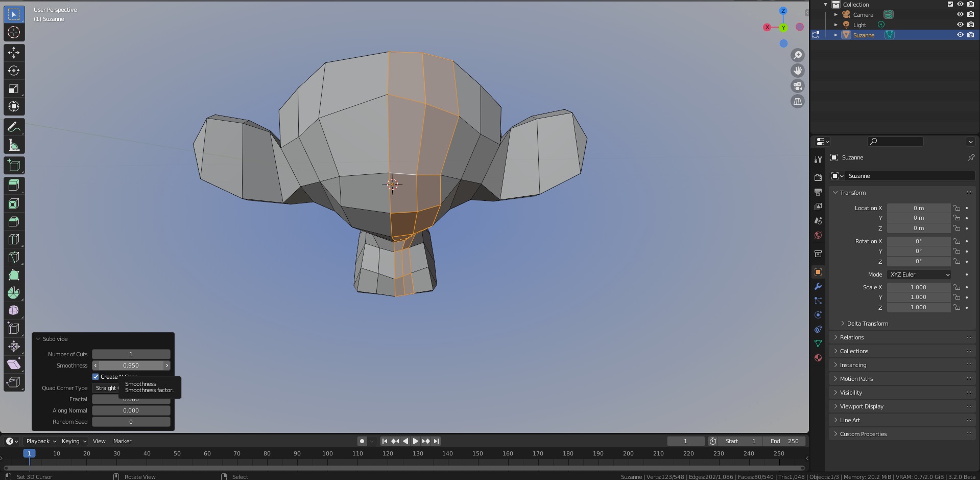The image size is (980, 480).
Task: Disable Camera in renders via camera icon
Action: pos(970,14)
